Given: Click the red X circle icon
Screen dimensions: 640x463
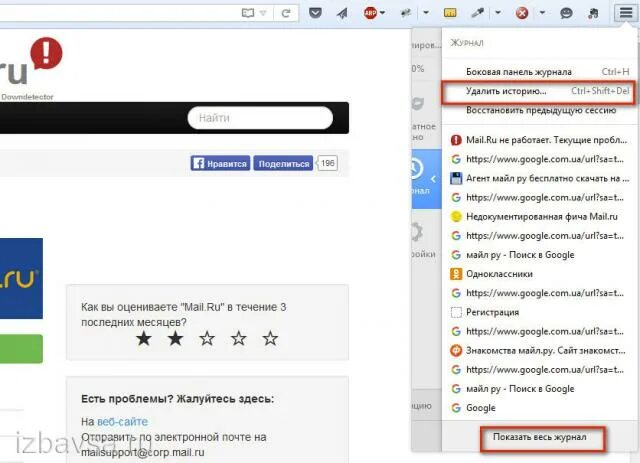Looking at the screenshot, I should (522, 13).
